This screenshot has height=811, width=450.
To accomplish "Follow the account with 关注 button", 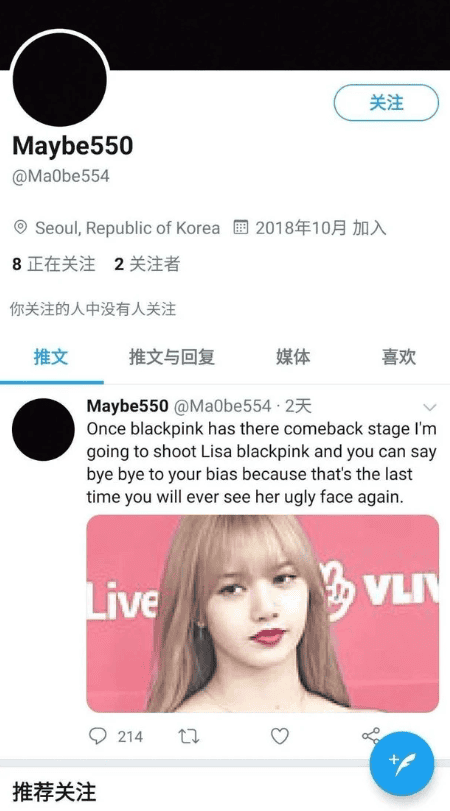I will point(386,102).
